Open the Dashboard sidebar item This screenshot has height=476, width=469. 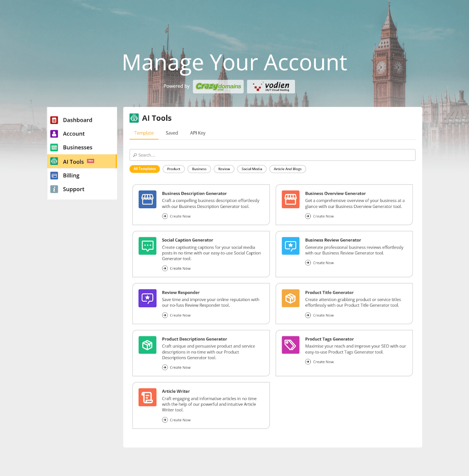pos(77,120)
